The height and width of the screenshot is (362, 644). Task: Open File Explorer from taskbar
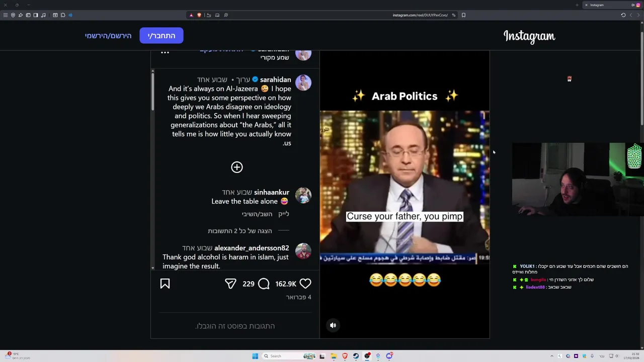[333, 356]
